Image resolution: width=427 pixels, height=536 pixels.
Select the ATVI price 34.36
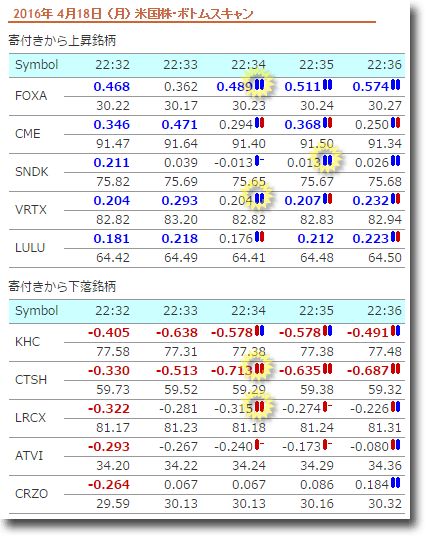click(x=385, y=465)
